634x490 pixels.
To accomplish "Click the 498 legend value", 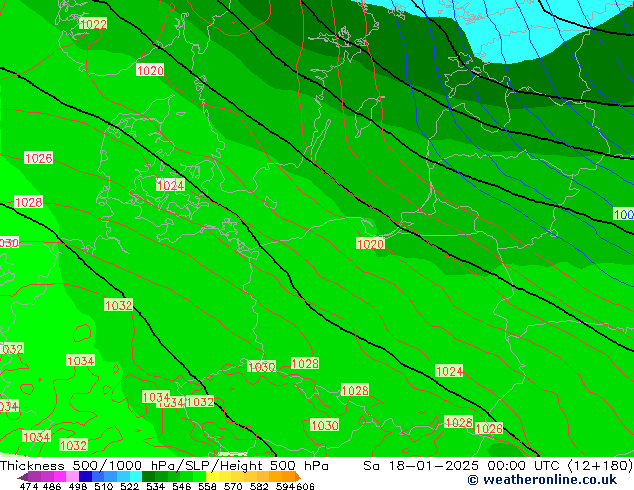I will 78,486.
